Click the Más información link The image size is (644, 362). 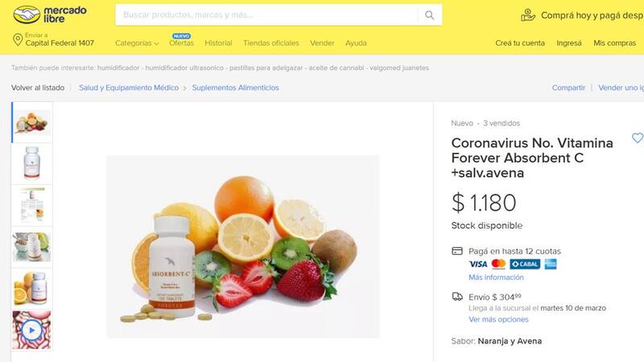pos(496,278)
